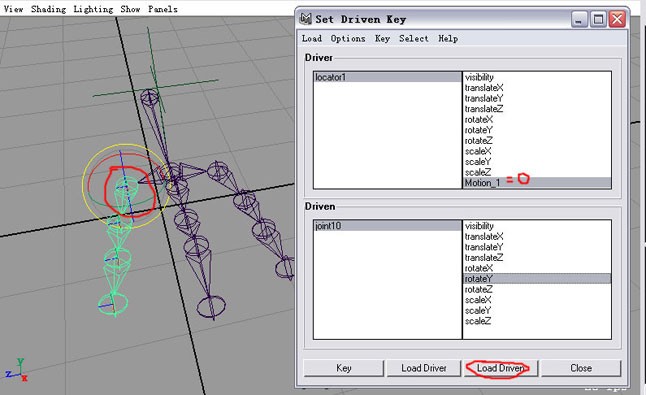646x395 pixels.
Task: Minimize the Set Driven Key window
Action: click(x=579, y=19)
